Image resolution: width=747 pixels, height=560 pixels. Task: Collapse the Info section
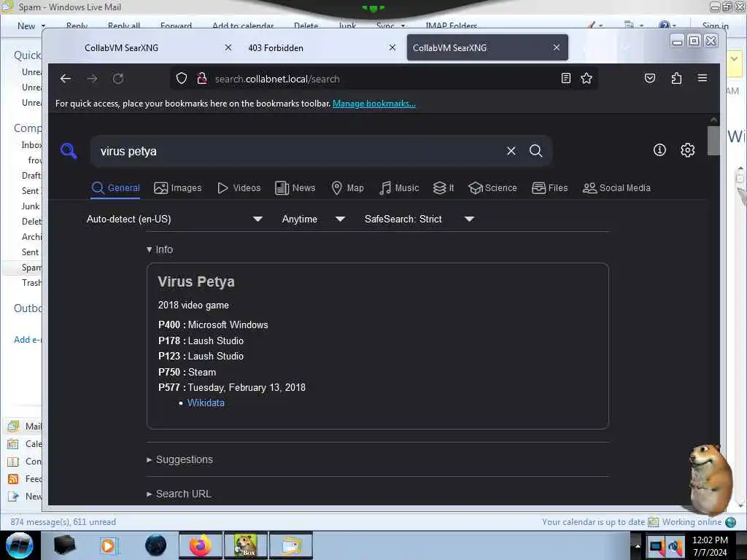tap(160, 249)
